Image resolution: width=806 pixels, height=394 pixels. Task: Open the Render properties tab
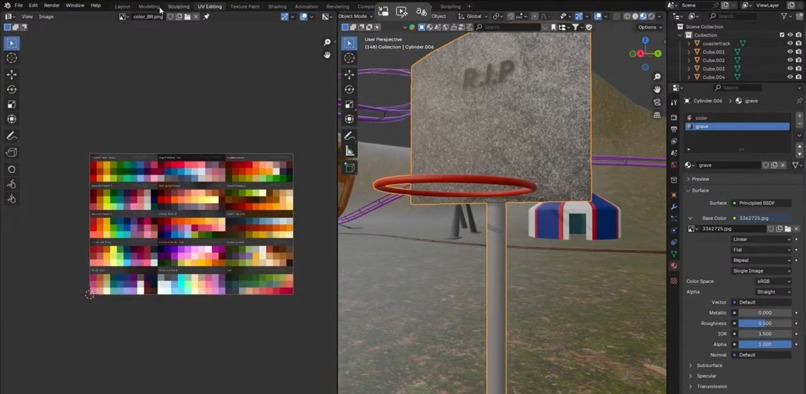coord(674,117)
